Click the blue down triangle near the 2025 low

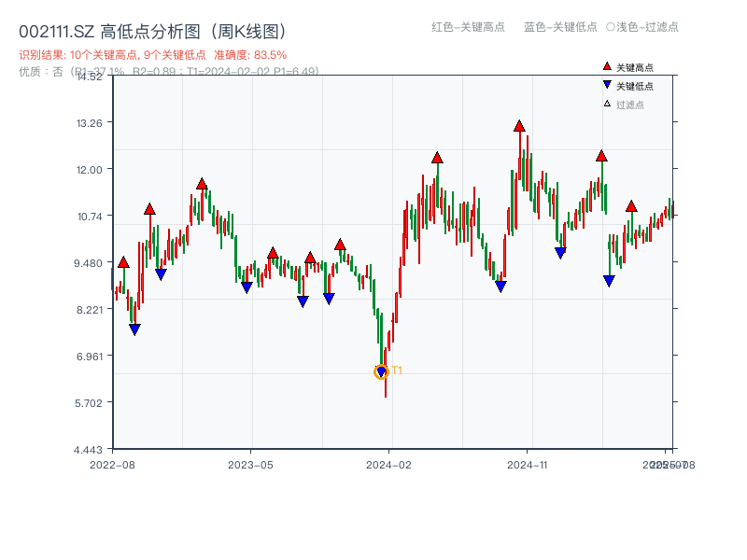(609, 278)
